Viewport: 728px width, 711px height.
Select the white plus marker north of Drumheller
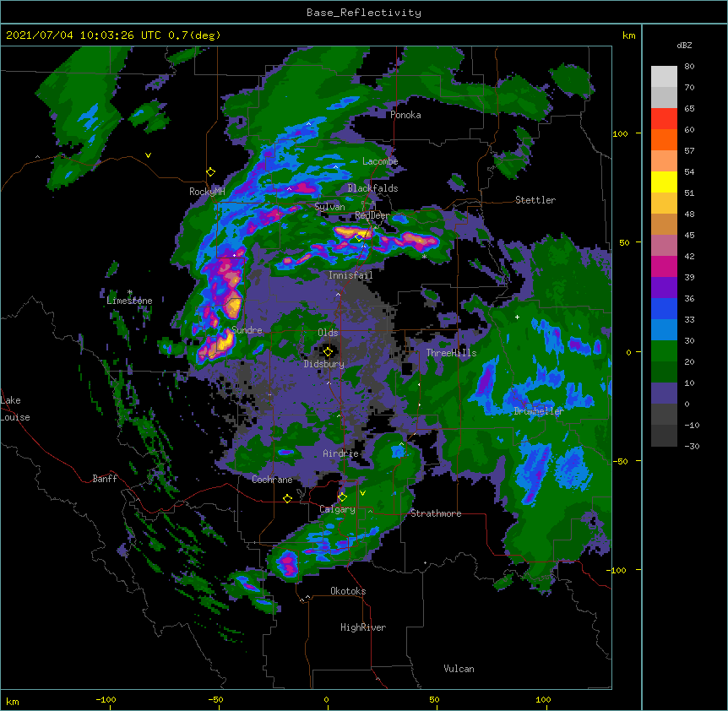tap(517, 317)
